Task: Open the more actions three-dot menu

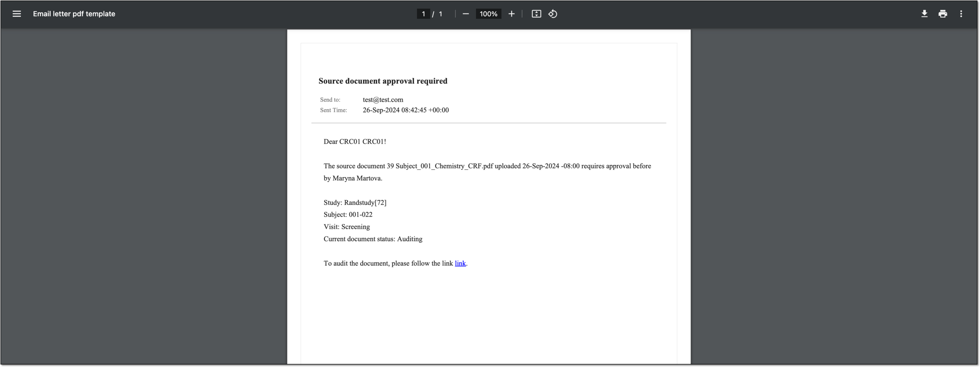Action: 961,14
